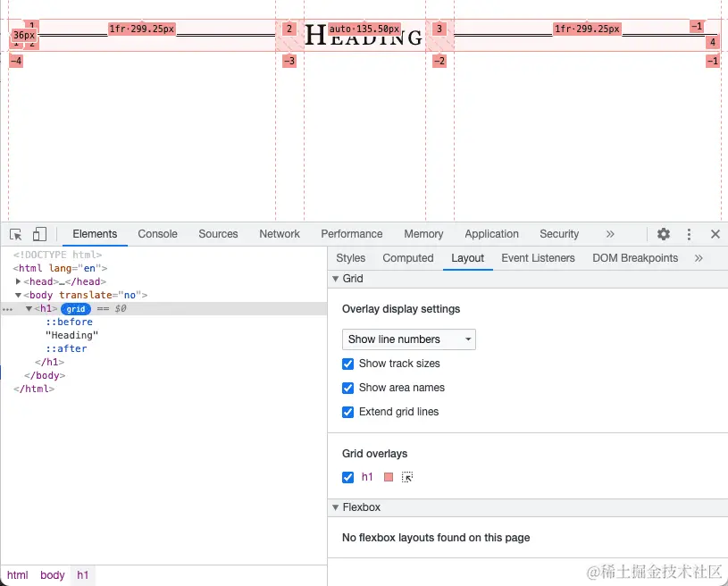Switch to the Elements tab
The height and width of the screenshot is (586, 728).
tap(95, 234)
